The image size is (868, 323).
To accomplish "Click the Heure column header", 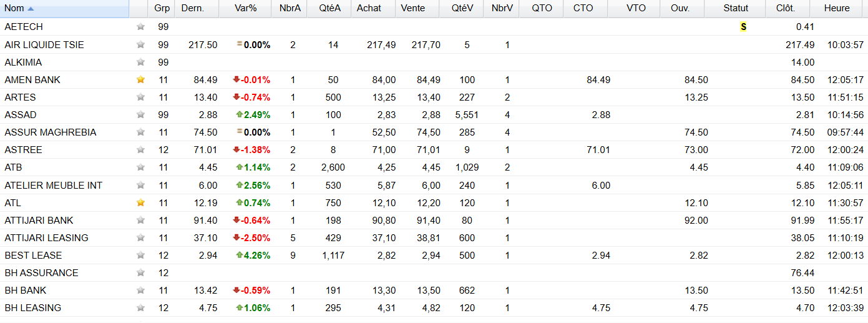I will (x=836, y=8).
